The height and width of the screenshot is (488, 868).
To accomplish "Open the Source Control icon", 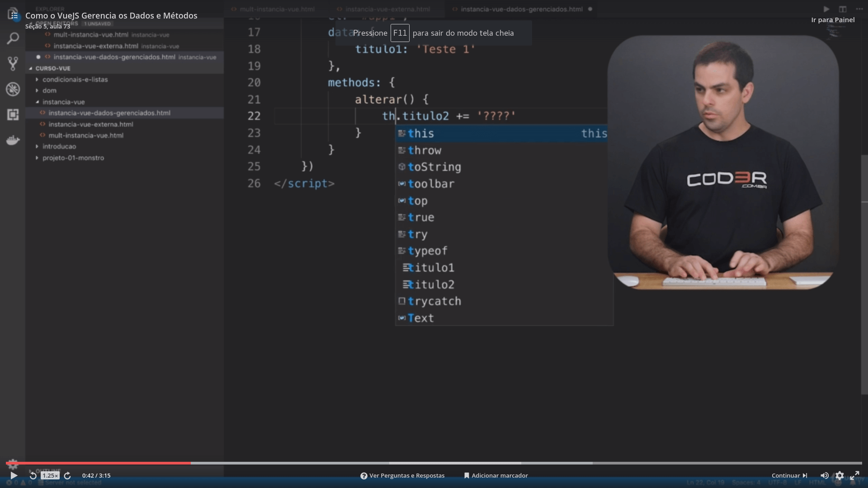I will click(13, 63).
